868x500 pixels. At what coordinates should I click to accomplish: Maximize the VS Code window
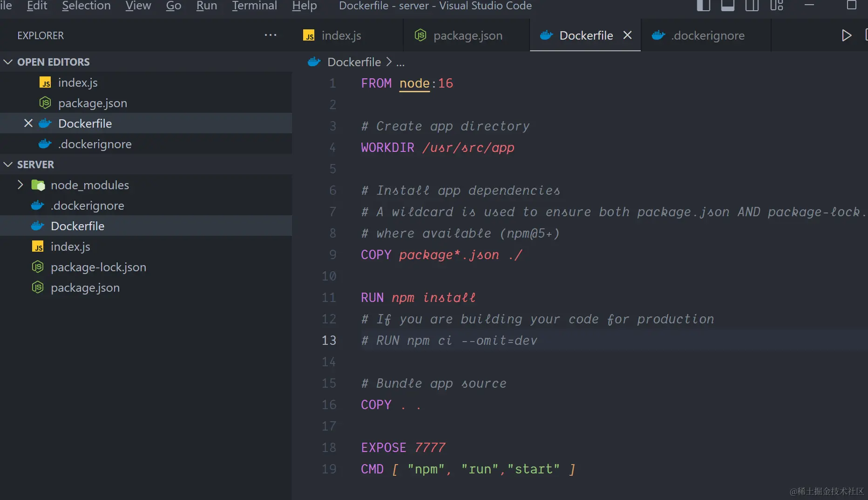coord(851,6)
